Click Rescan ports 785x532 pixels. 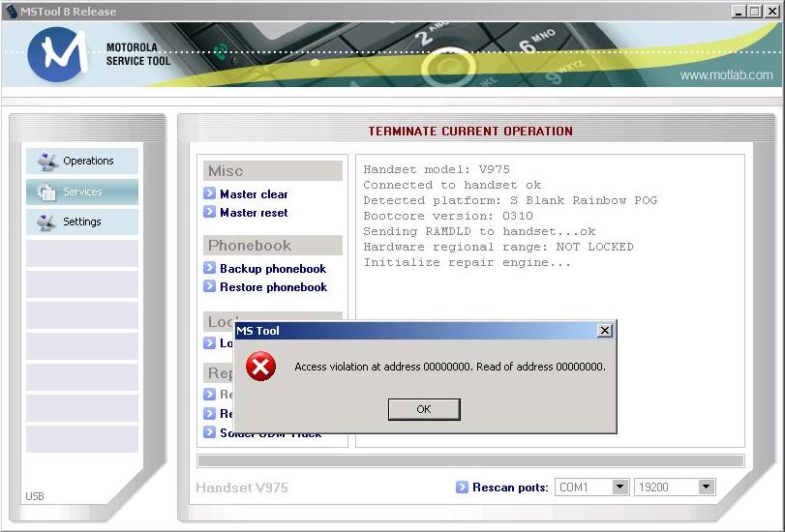point(510,488)
